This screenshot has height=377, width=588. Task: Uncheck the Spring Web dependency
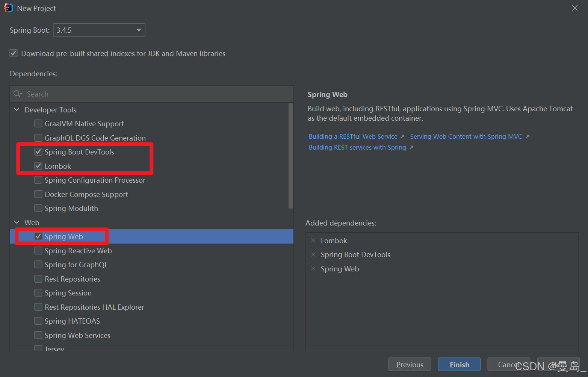pos(38,236)
